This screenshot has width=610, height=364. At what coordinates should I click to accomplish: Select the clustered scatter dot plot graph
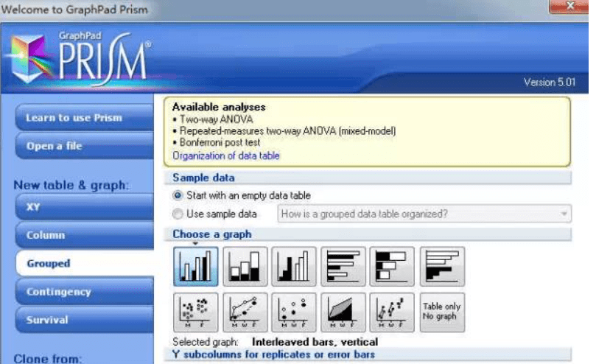coord(196,310)
